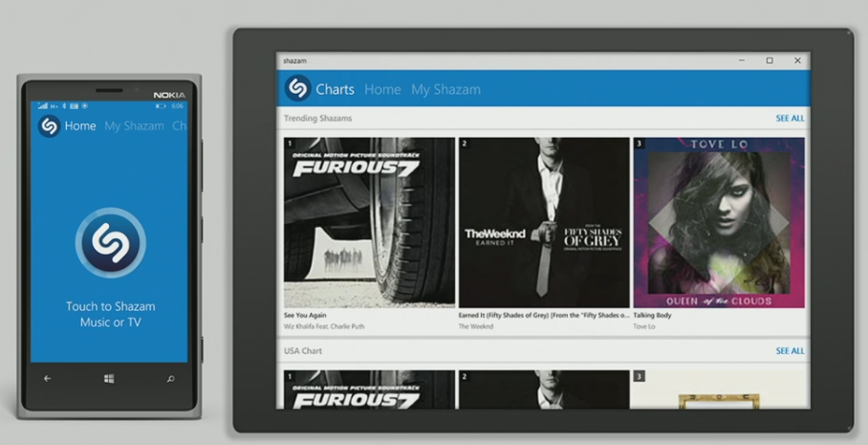Tap the phone's search magnifier button
This screenshot has height=445, width=868.
(x=171, y=379)
